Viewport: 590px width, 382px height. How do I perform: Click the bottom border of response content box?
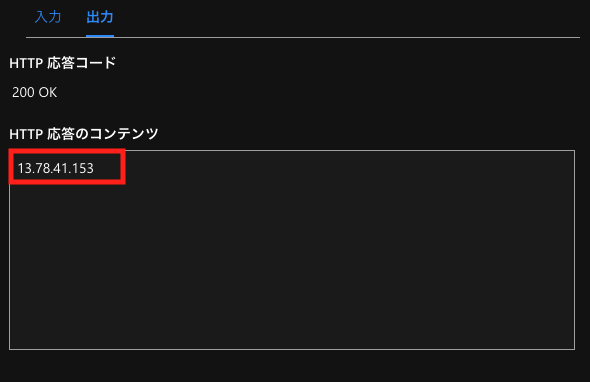coord(292,349)
